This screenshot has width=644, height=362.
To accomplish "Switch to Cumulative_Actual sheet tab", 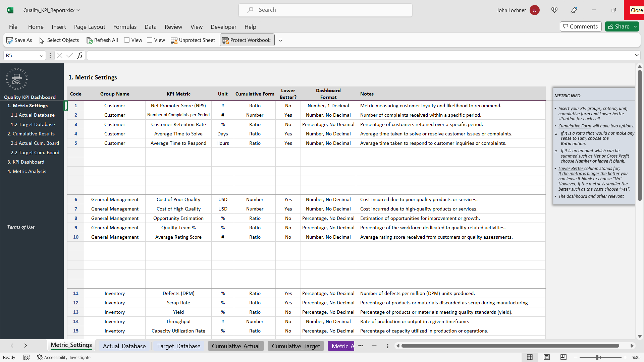I will click(x=235, y=346).
